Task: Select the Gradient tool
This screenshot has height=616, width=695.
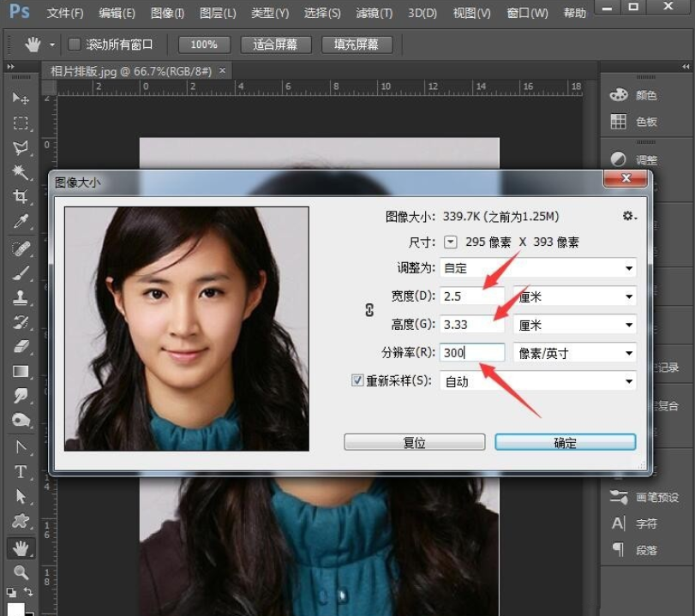Action: tap(21, 371)
